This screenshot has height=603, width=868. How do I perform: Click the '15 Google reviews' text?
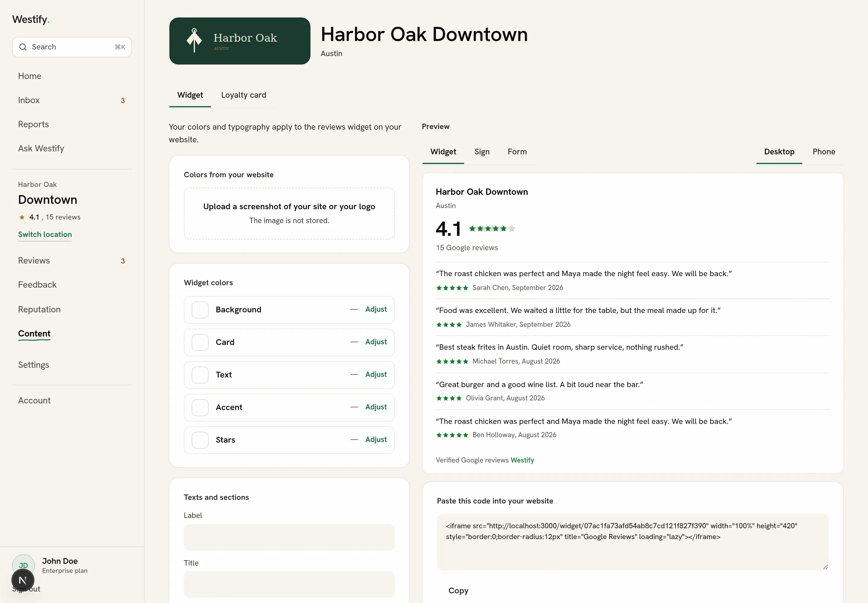pyautogui.click(x=467, y=248)
